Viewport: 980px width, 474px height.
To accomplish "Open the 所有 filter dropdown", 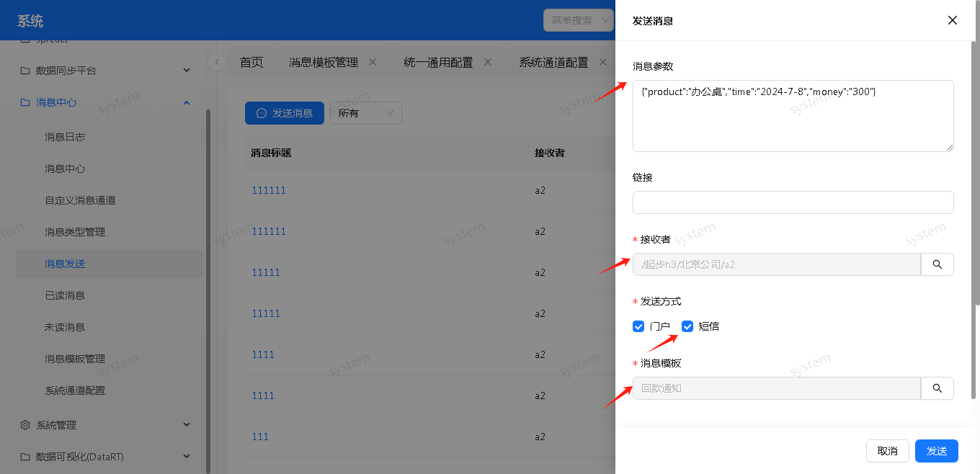I will click(365, 113).
